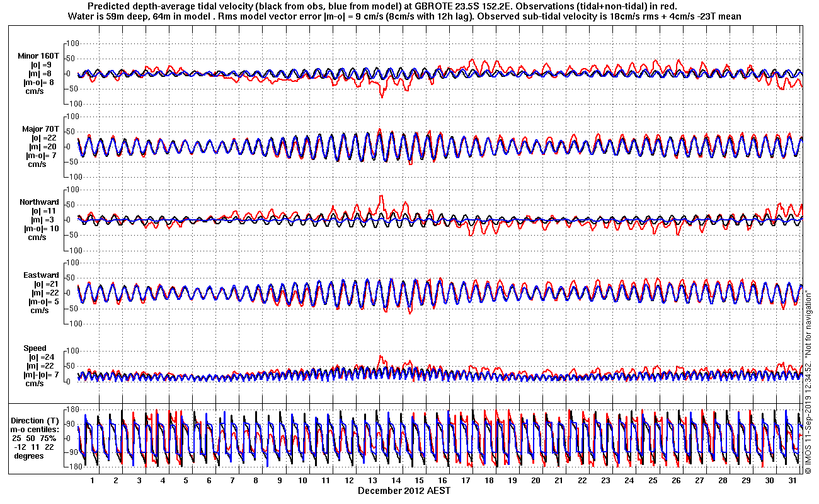The width and height of the screenshot is (819, 504).
Task: Click day tick label '10' on the date axis
Action: pyautogui.click(x=302, y=481)
